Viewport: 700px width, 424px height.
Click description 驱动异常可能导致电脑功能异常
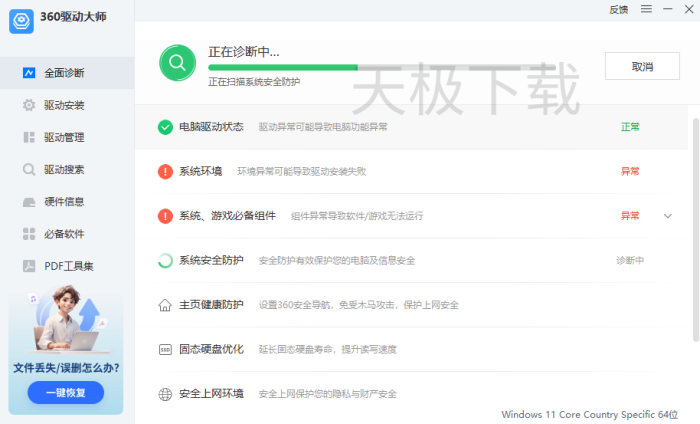(x=323, y=127)
